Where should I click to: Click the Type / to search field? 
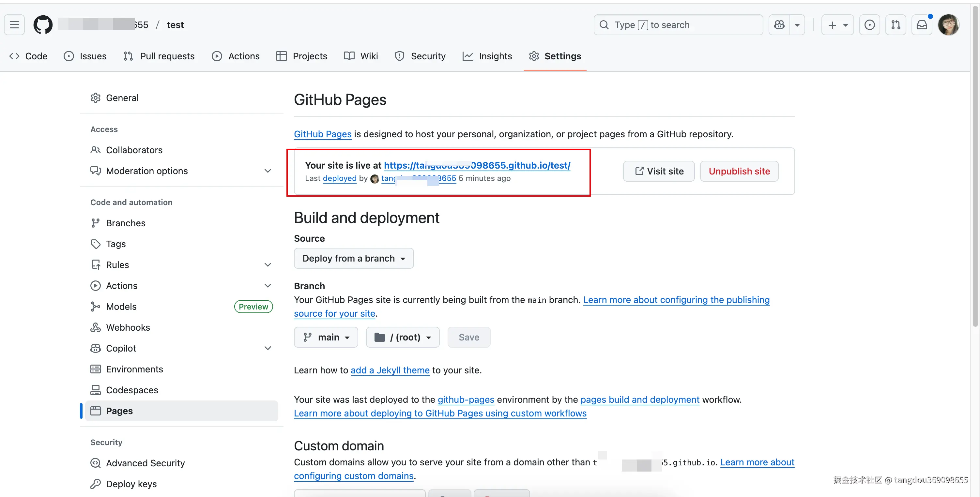point(678,25)
